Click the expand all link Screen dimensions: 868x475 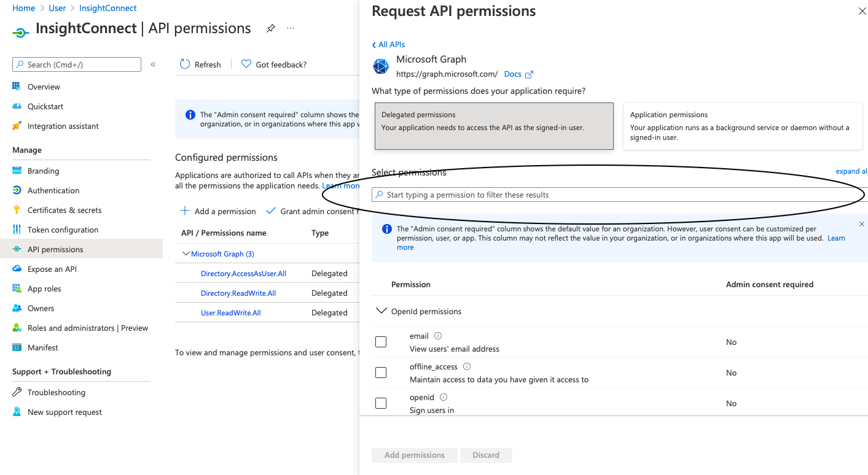point(851,171)
